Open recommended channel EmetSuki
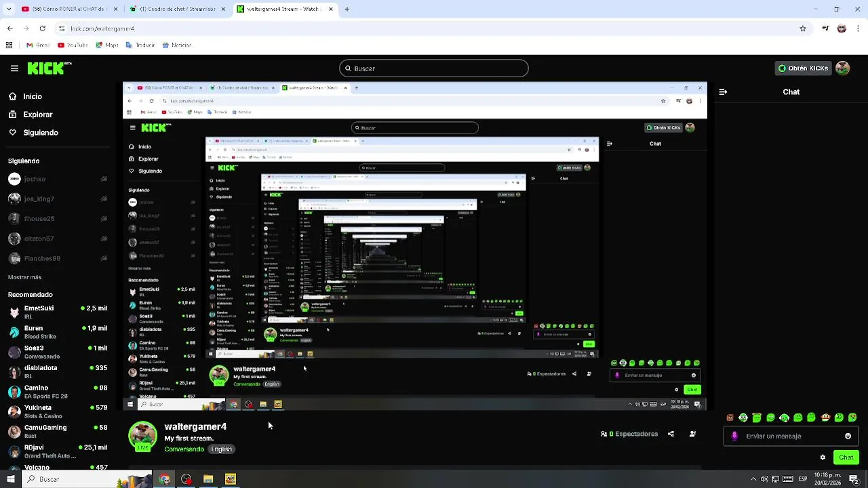 [58, 312]
